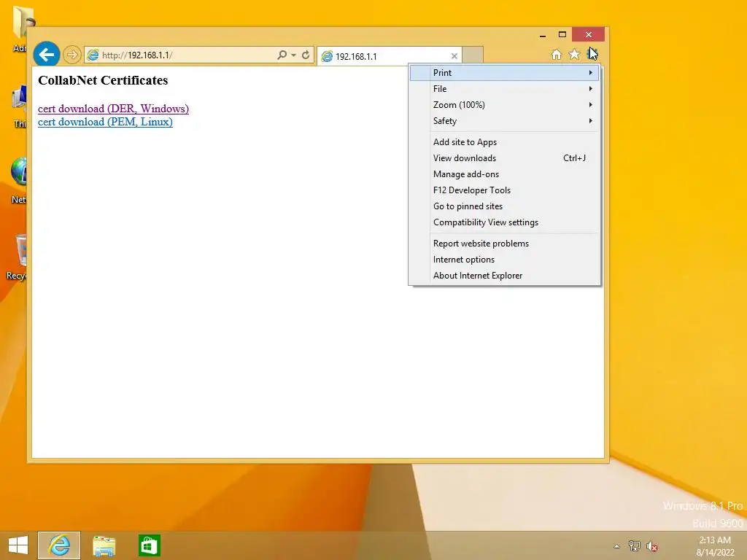Open cert download (PEM, Linux) link
Image resolution: width=747 pixels, height=560 pixels.
105,122
